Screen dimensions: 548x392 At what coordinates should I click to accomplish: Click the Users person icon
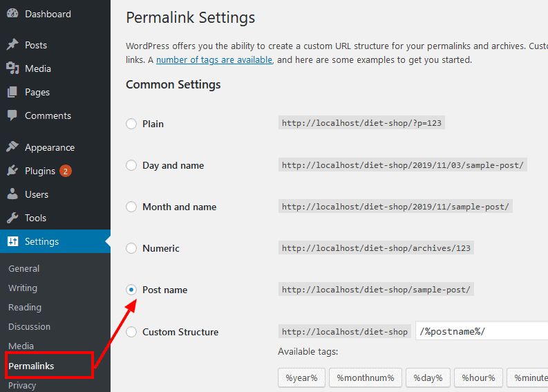click(x=12, y=194)
